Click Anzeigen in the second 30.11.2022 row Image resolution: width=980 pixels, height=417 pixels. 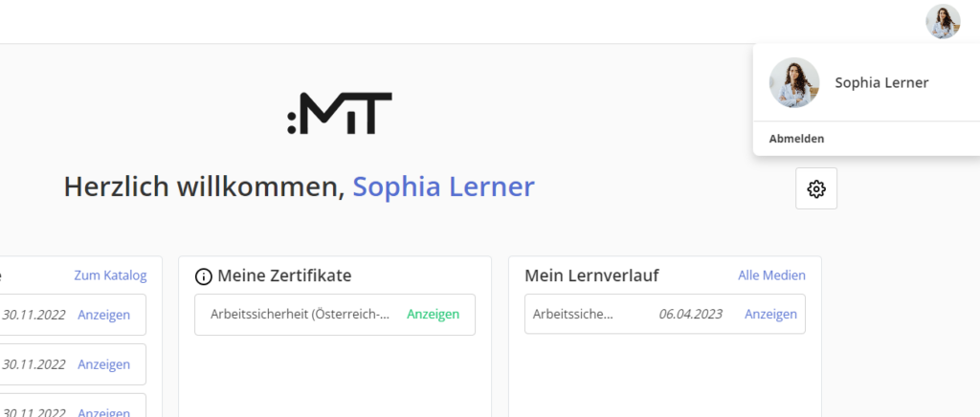pos(103,364)
